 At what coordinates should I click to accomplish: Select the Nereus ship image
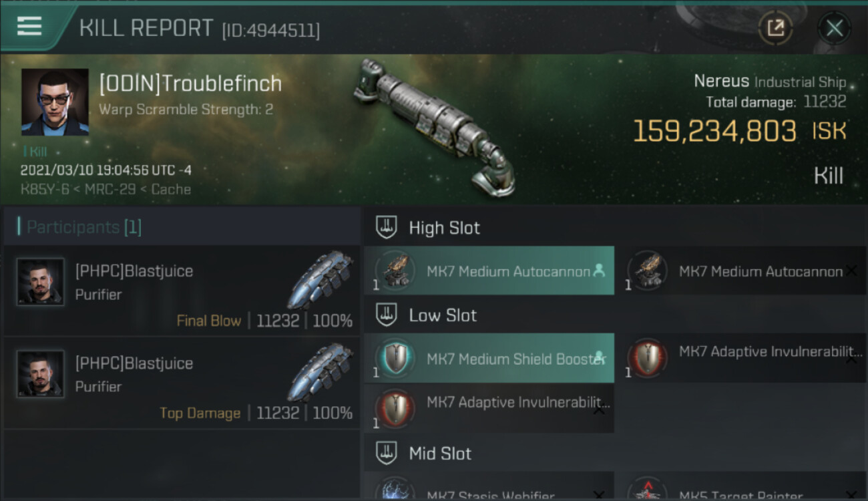tap(434, 127)
